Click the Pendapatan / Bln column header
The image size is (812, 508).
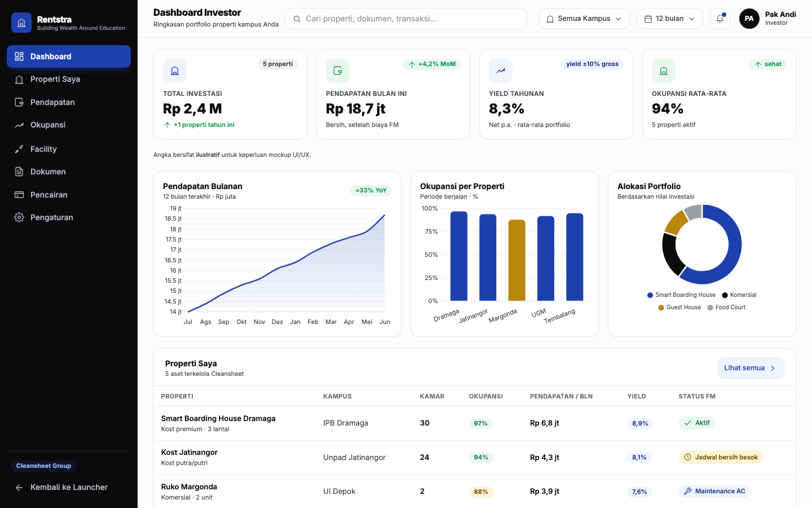coord(561,396)
